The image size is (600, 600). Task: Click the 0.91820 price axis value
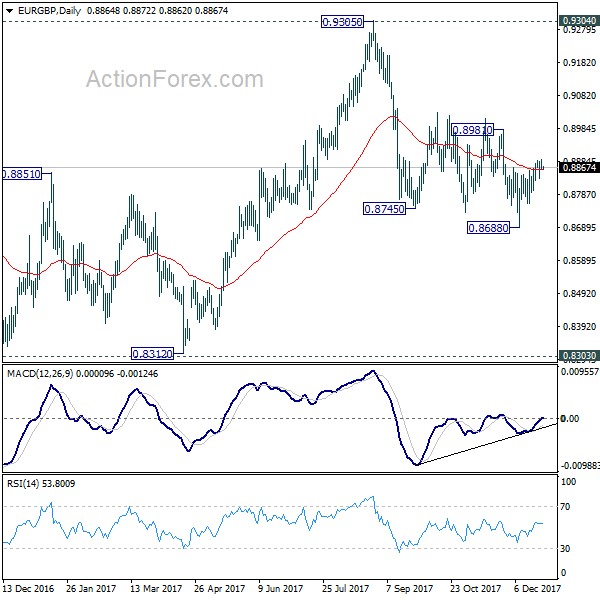(x=579, y=62)
